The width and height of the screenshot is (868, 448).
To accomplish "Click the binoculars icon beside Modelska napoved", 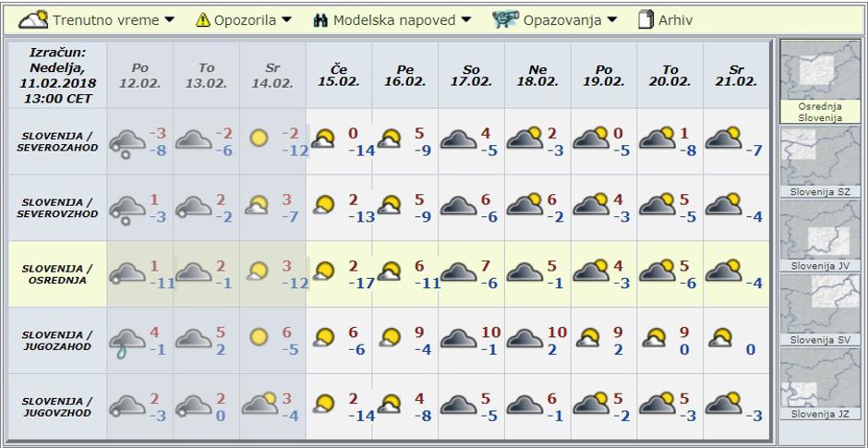I will 320,19.
